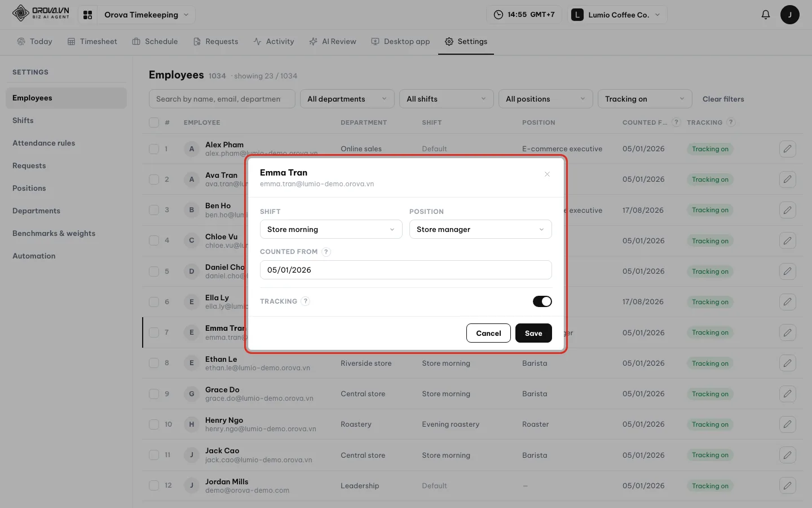Open the Shift dropdown showing Store morning
The height and width of the screenshot is (508, 812).
pos(331,229)
